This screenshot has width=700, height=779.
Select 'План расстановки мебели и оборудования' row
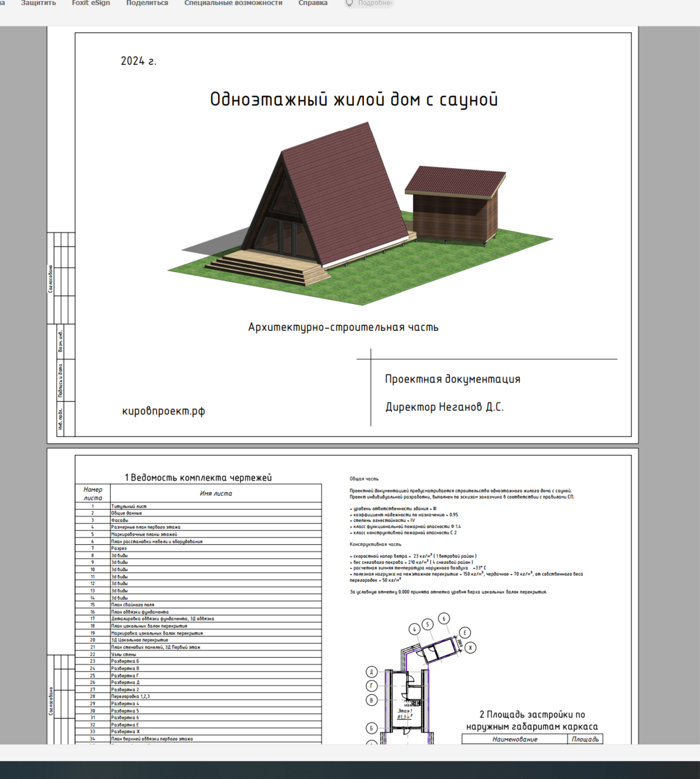[198, 541]
